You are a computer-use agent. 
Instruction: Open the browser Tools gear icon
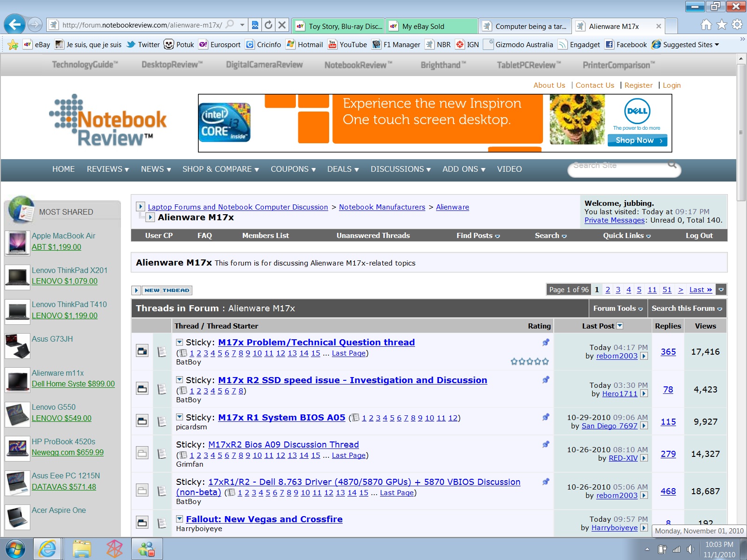click(x=737, y=24)
